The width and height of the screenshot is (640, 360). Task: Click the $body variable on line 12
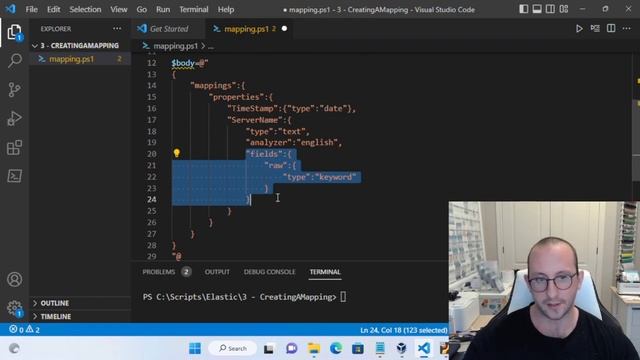183,63
